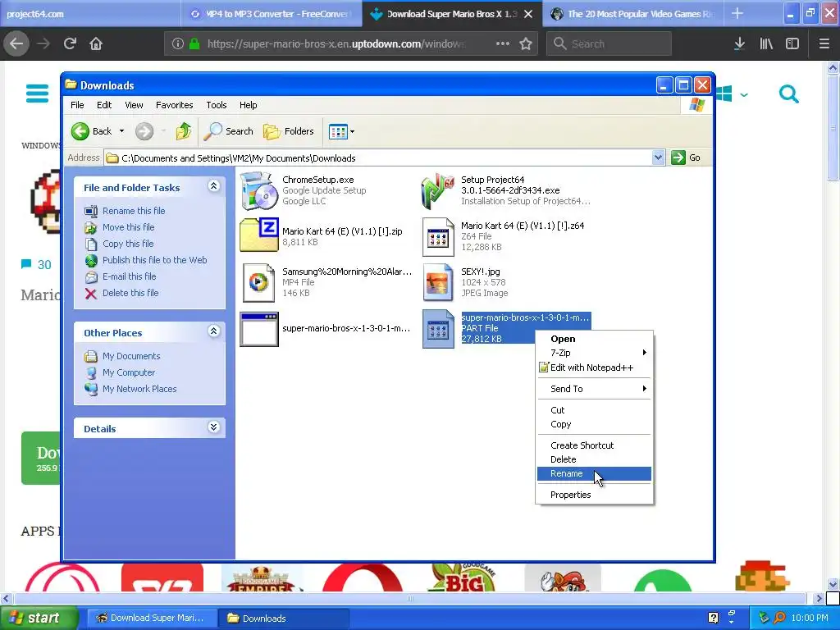Select the Mario Kart 64 .z64 file icon
This screenshot has height=630, width=840.
(438, 236)
